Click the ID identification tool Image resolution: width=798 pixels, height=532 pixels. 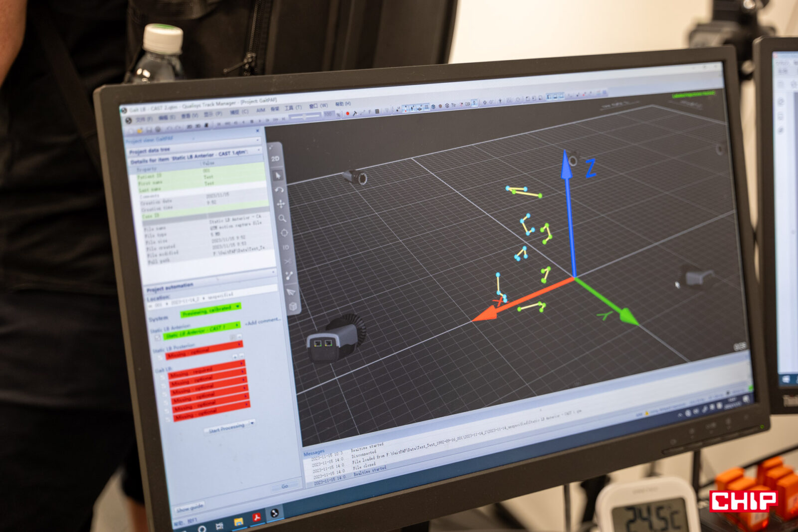(x=286, y=247)
